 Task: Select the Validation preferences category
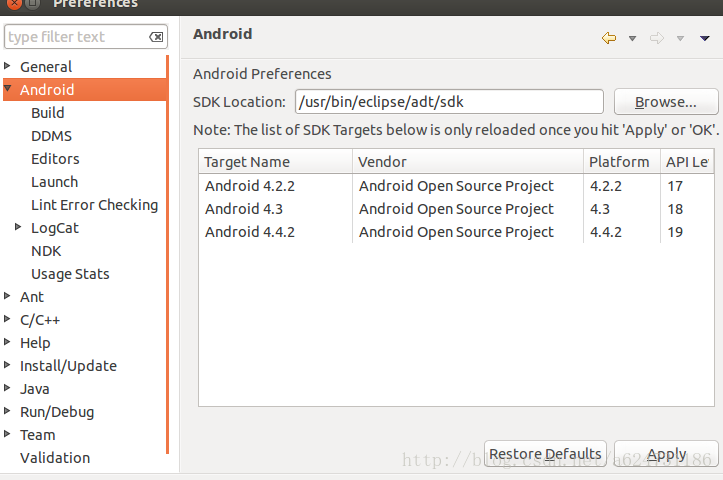click(x=55, y=458)
